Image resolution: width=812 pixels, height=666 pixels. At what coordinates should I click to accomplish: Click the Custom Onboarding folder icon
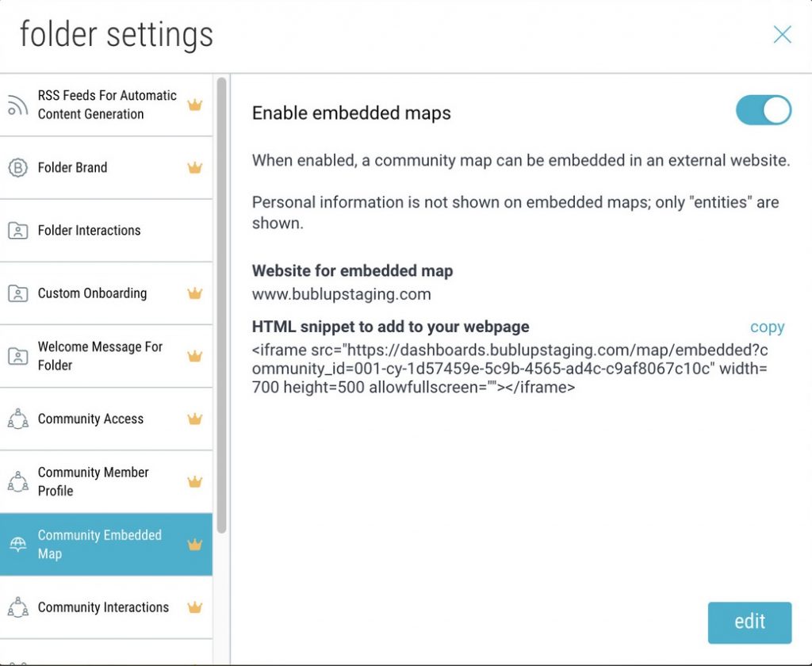point(17,293)
